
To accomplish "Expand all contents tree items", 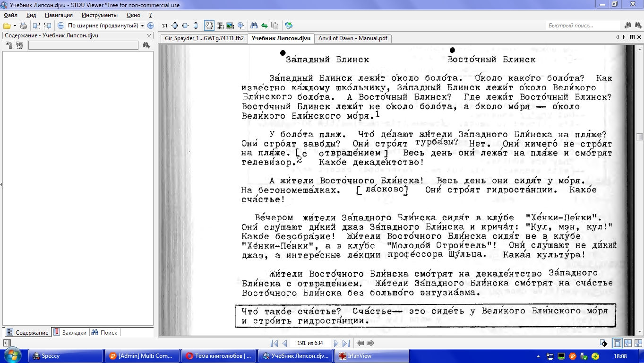I will click(9, 45).
